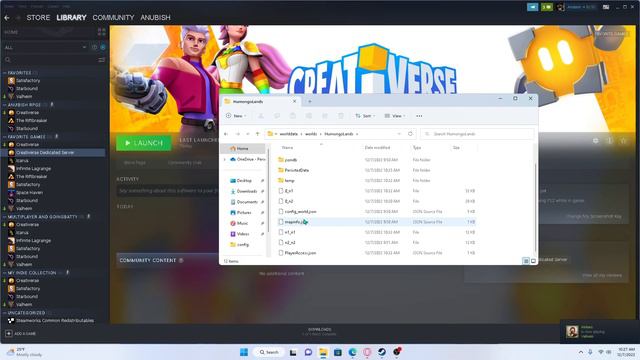Toggle the ready-to-play filter in Steam sidebar
Image resolution: width=640 pixels, height=360 pixels.
tap(103, 47)
